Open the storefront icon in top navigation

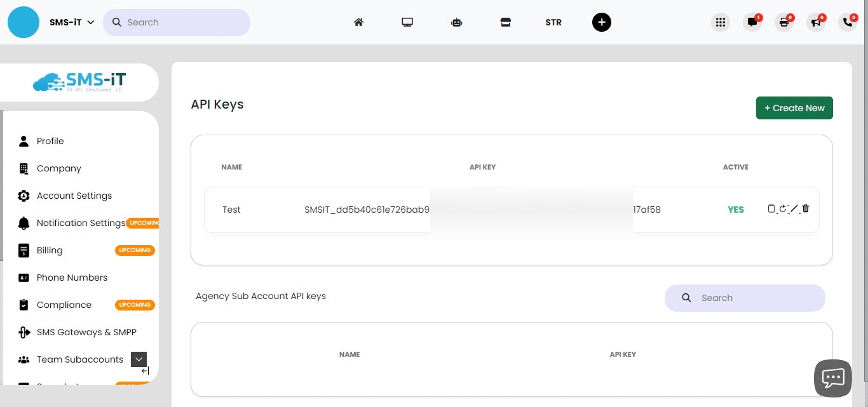tap(505, 22)
